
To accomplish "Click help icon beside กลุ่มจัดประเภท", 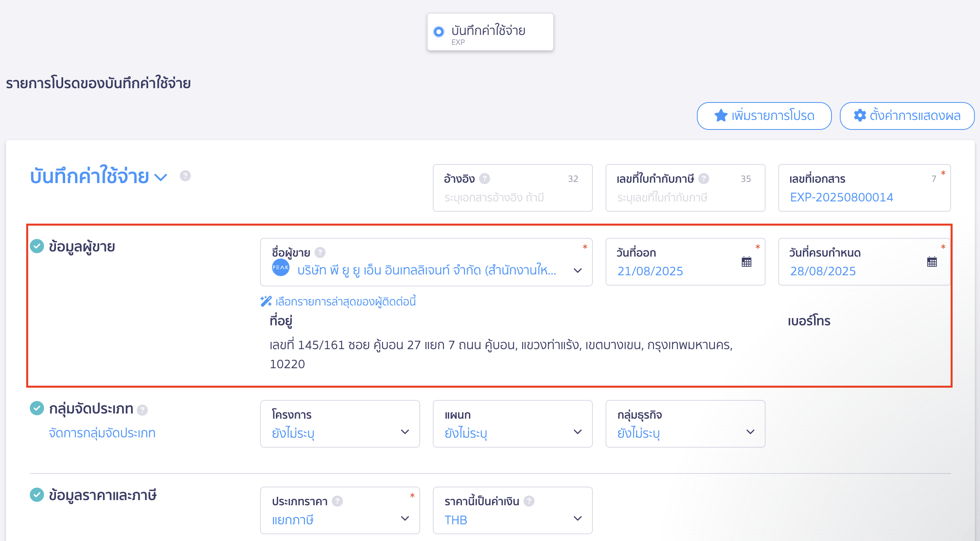I will (x=143, y=410).
